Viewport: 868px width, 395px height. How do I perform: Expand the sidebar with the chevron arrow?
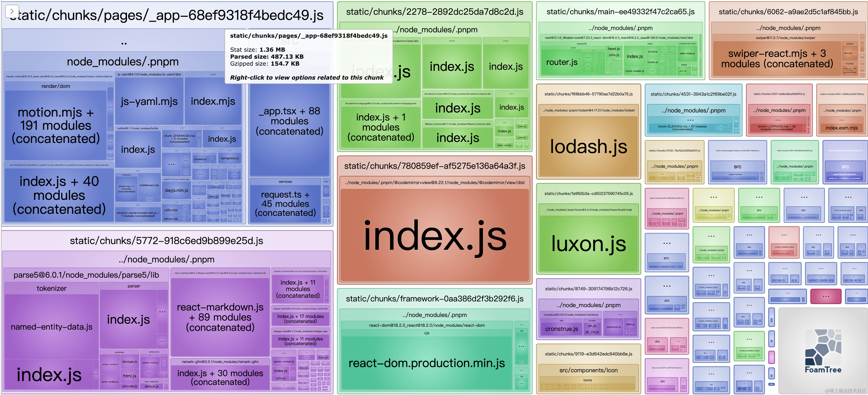pyautogui.click(x=12, y=11)
